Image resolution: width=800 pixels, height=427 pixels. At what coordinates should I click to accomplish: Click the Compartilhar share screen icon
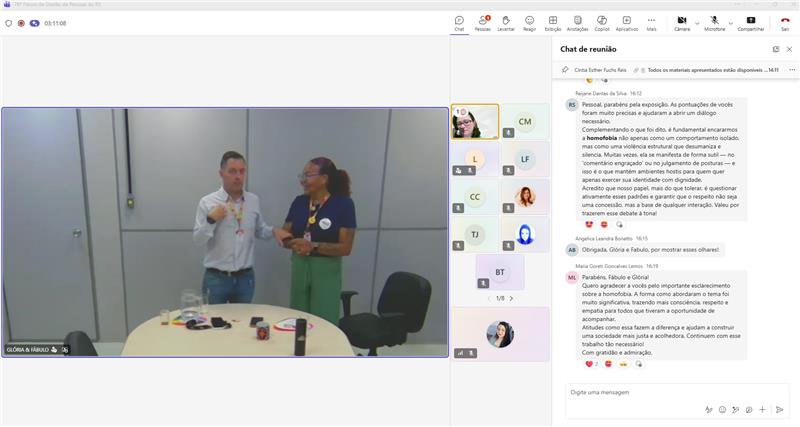(x=750, y=22)
